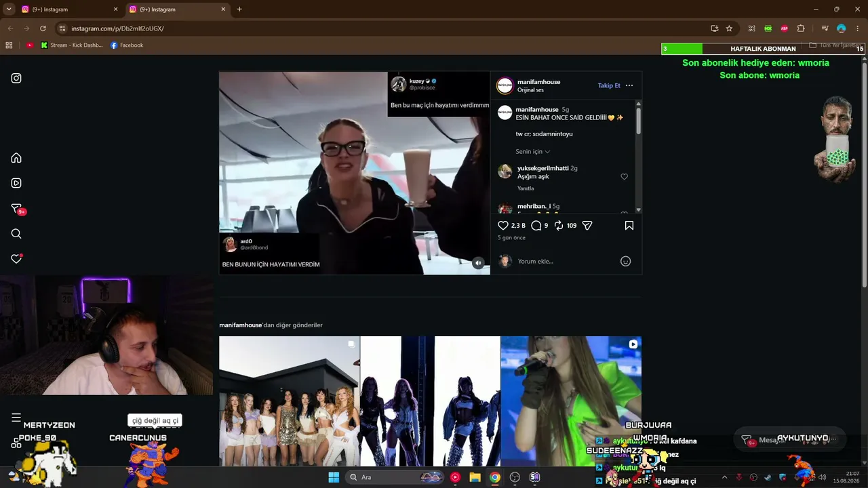
Task: Open a new browser tab
Action: click(239, 9)
